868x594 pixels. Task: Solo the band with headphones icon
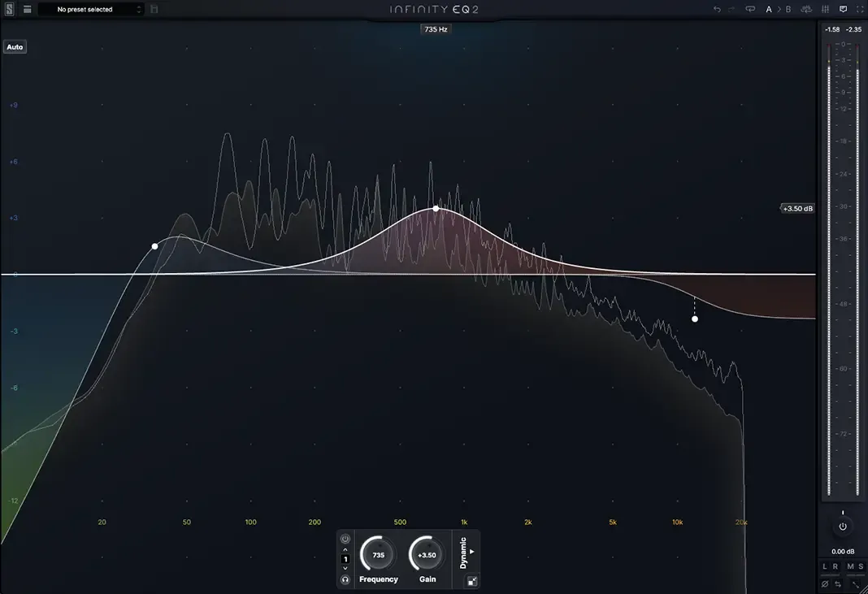click(345, 579)
